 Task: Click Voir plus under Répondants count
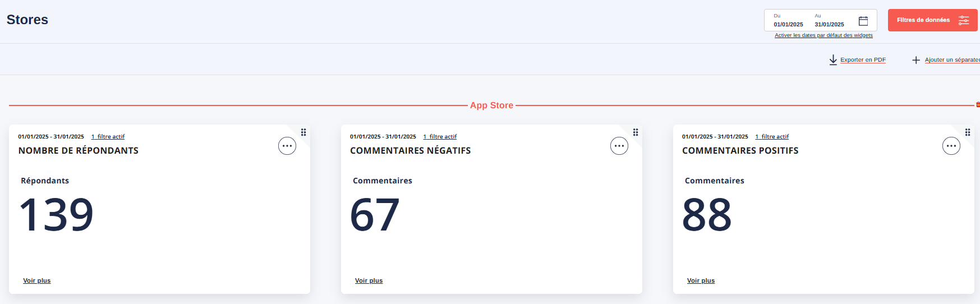(37, 280)
